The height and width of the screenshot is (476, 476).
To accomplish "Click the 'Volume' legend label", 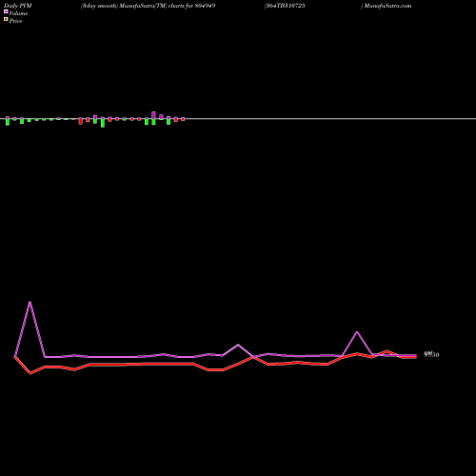I will (18, 13).
